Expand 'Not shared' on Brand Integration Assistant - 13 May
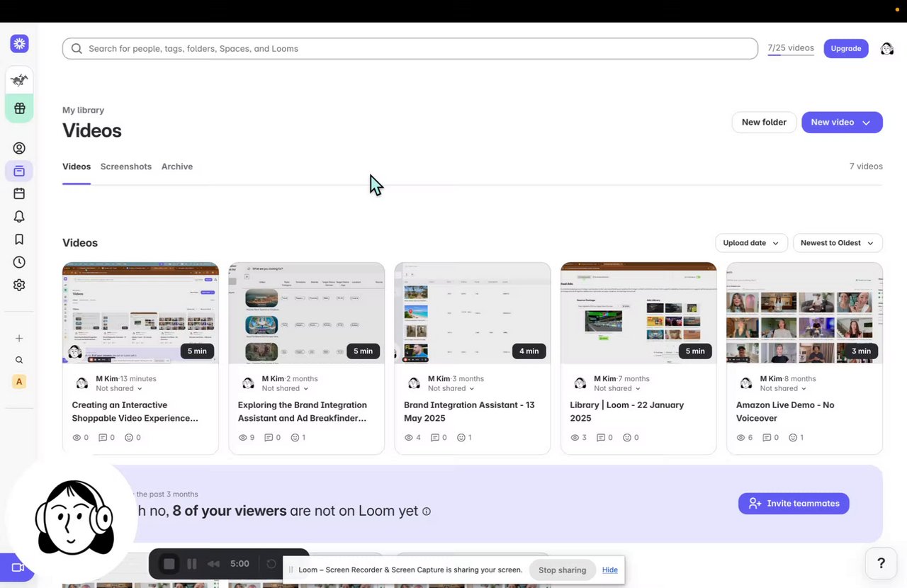The image size is (907, 588). pos(451,388)
